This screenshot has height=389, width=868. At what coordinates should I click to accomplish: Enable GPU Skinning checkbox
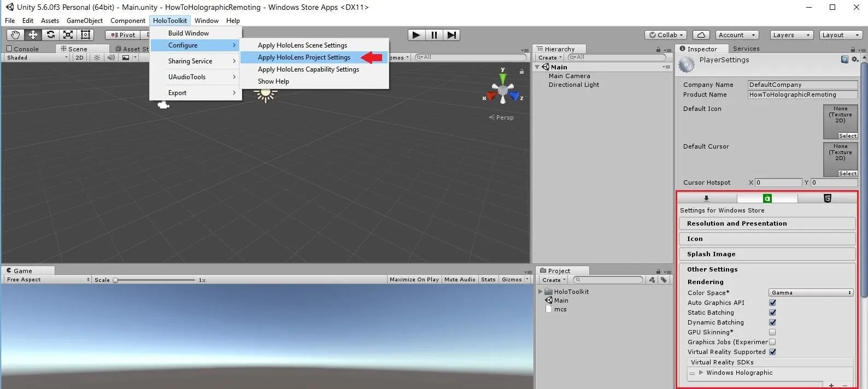click(772, 332)
